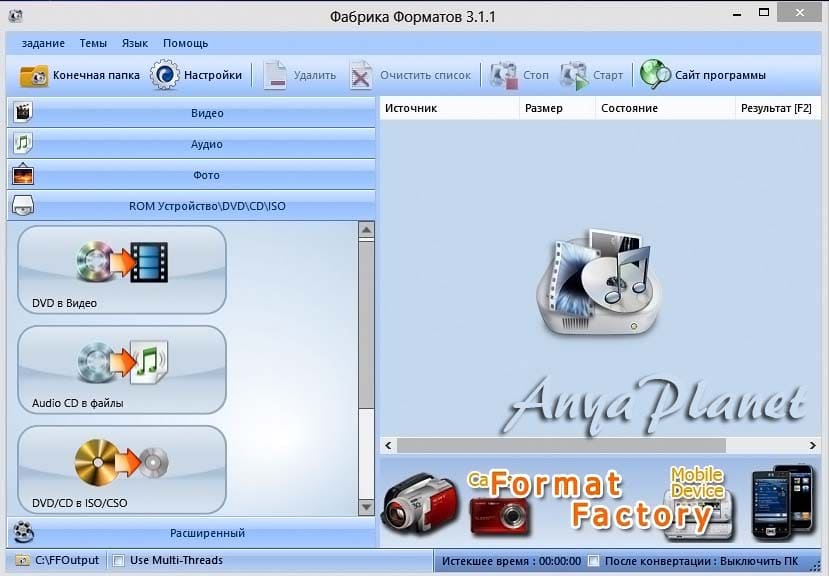Expand the Аудио category
The height and width of the screenshot is (576, 829).
click(191, 143)
